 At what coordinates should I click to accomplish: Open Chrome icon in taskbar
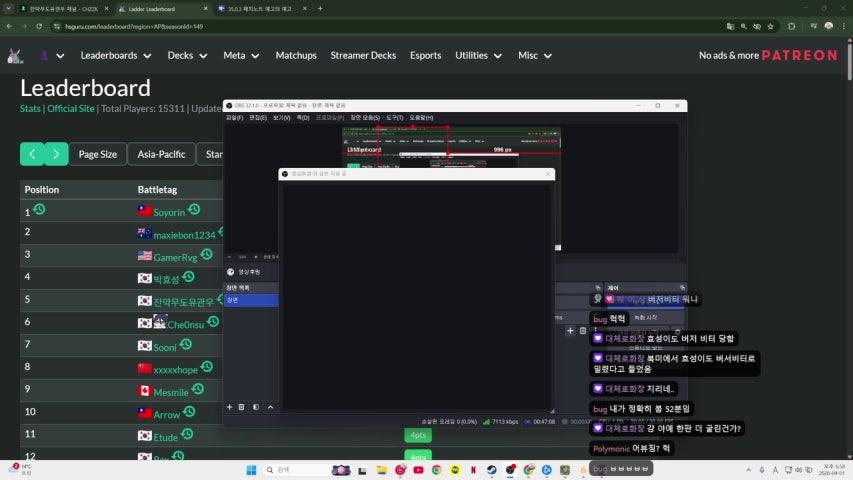(x=437, y=470)
